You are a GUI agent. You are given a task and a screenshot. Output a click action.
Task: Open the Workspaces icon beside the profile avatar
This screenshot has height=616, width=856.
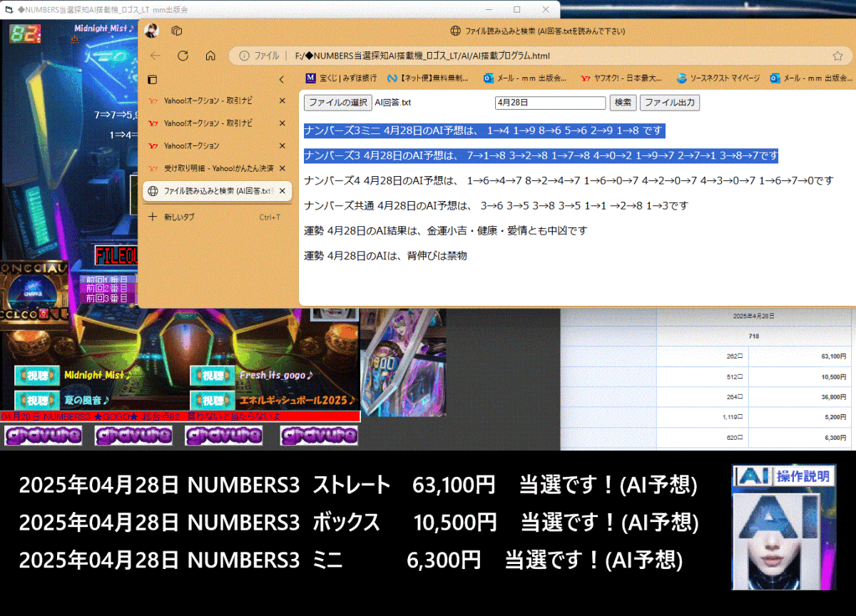click(x=177, y=31)
